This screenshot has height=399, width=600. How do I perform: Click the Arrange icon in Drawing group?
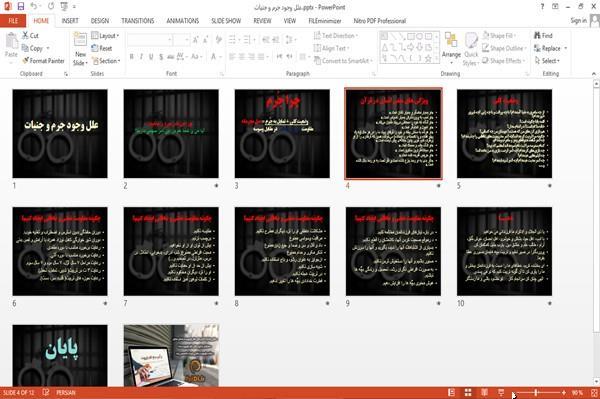451,41
